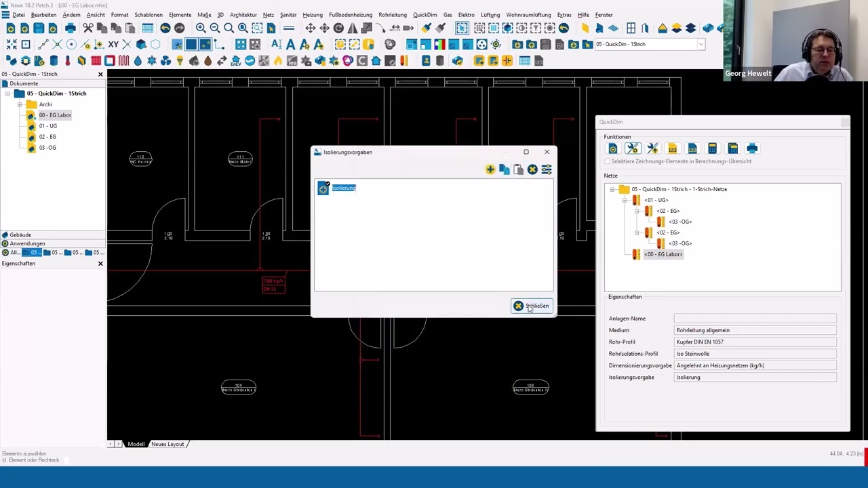Click the light bulb icon in toolbar

tap(180, 61)
